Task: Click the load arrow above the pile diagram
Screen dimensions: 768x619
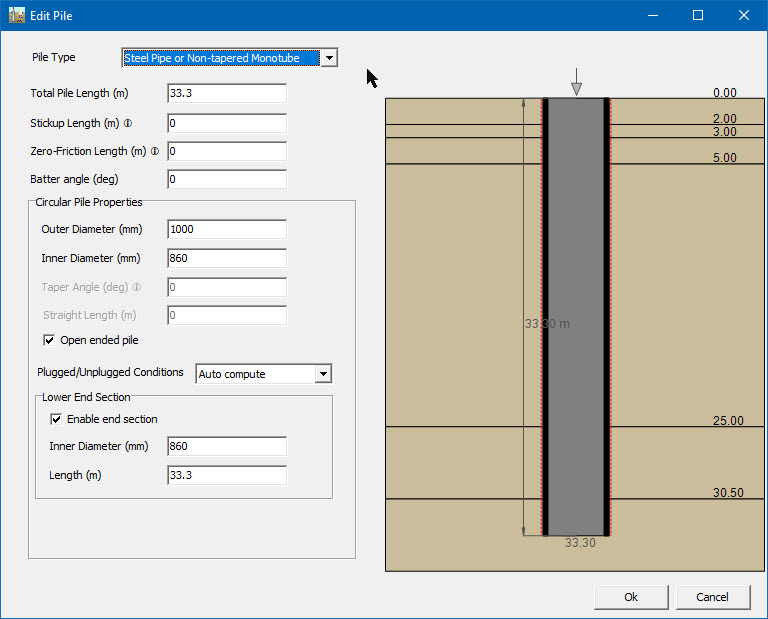Action: pos(576,82)
